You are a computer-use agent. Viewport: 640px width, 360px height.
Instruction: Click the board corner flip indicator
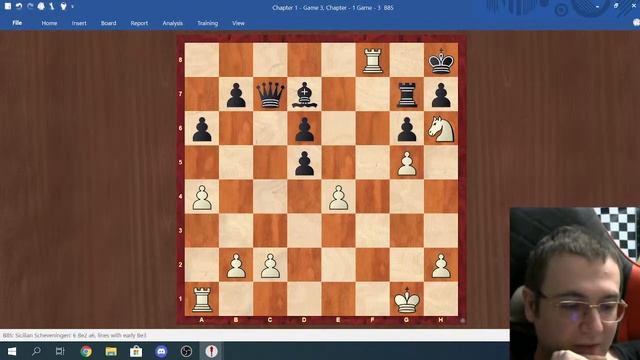tap(462, 320)
